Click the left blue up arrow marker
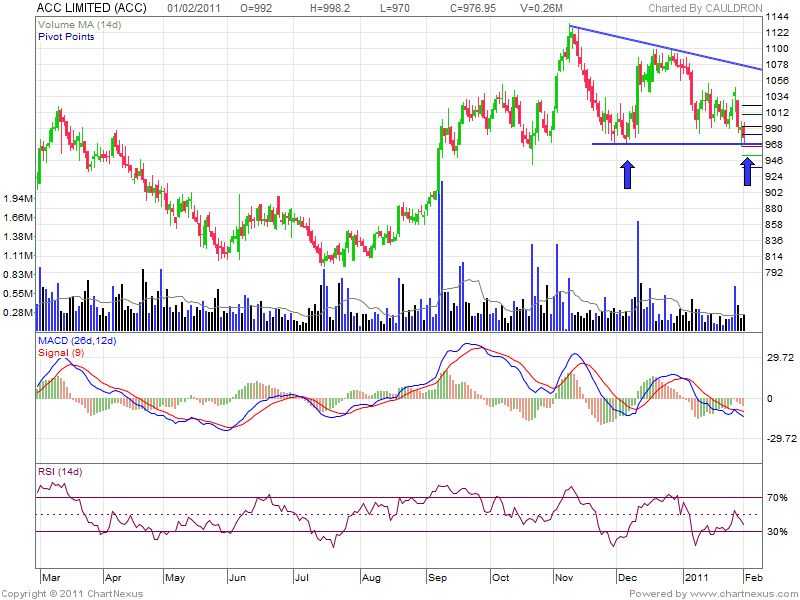The height and width of the screenshot is (600, 800). coord(627,176)
